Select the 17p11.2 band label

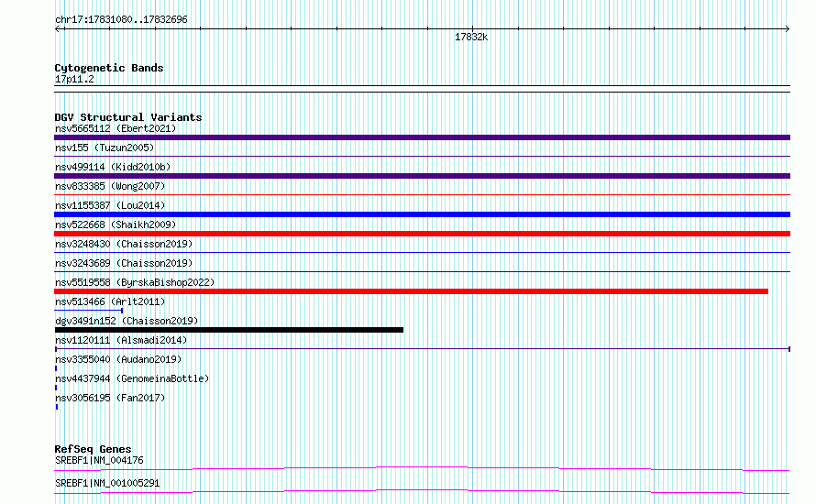74,79
